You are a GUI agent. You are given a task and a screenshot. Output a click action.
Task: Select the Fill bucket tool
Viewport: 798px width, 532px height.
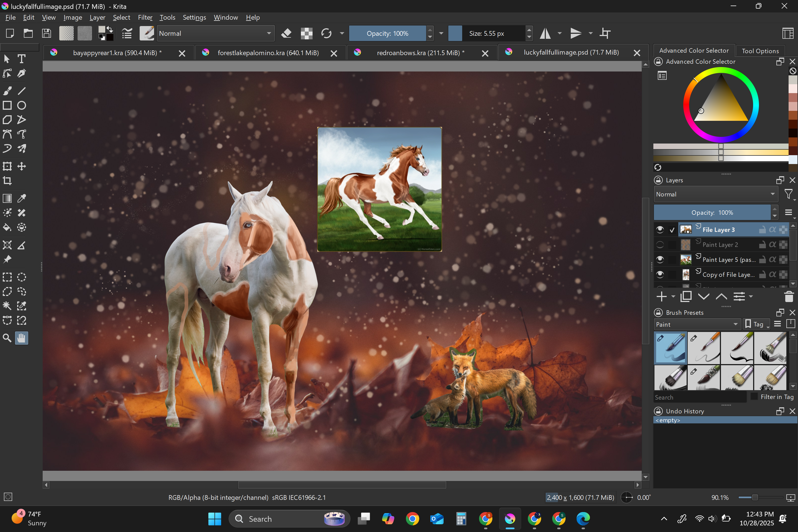point(7,227)
